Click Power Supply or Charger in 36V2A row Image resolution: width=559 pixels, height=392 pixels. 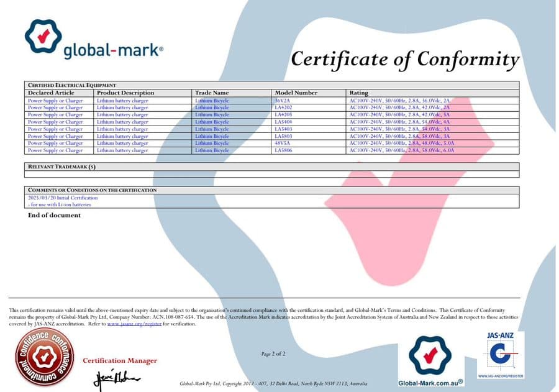coord(55,101)
